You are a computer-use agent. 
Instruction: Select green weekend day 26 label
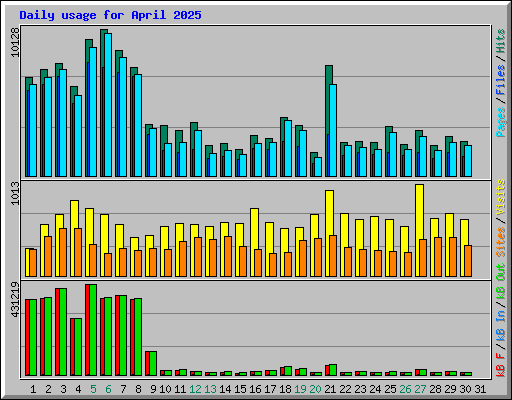point(405,389)
